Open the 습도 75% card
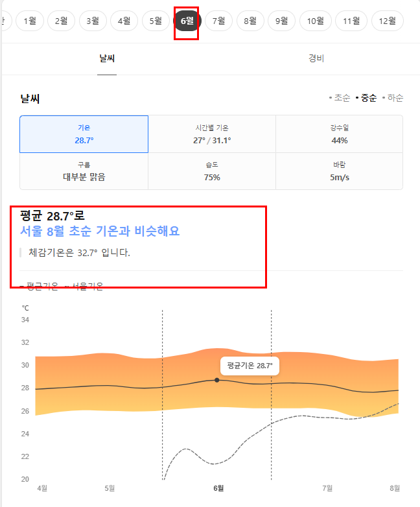This screenshot has height=507, width=420. 212,171
